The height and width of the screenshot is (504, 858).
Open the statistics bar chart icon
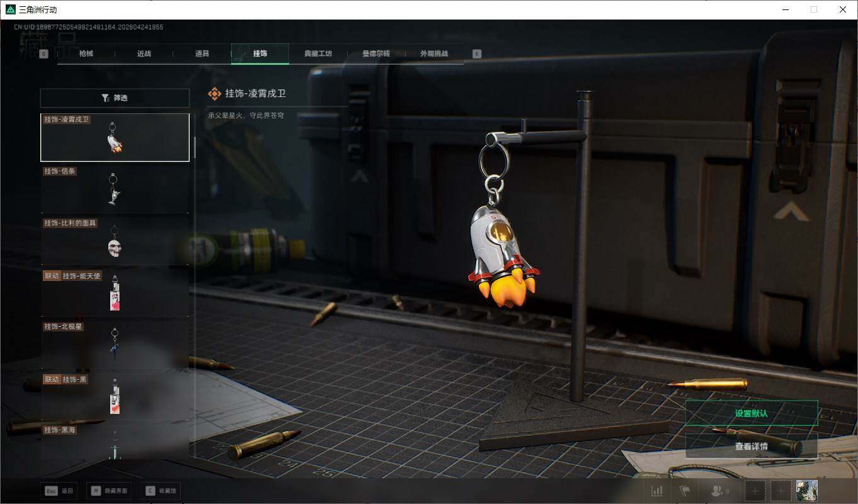pyautogui.click(x=656, y=491)
